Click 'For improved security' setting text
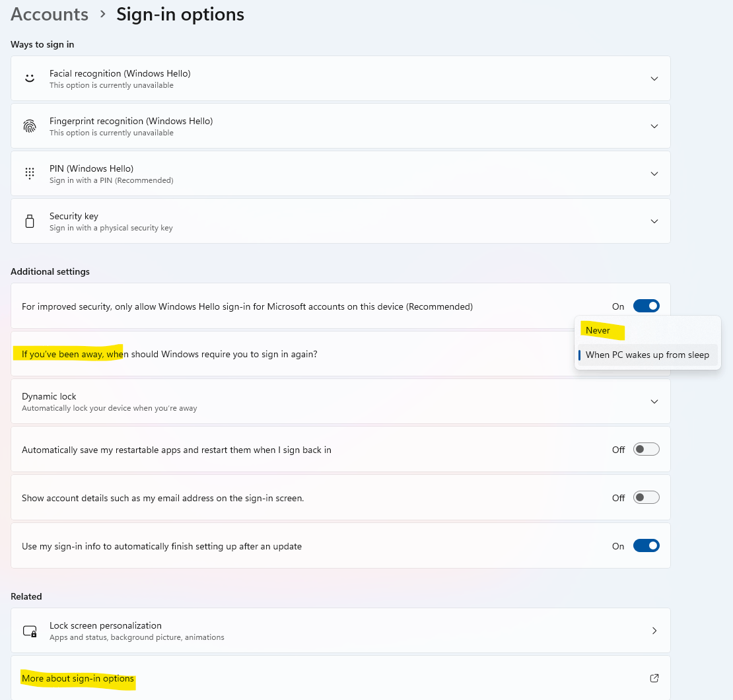Screen dimensions: 733x700 (247, 307)
